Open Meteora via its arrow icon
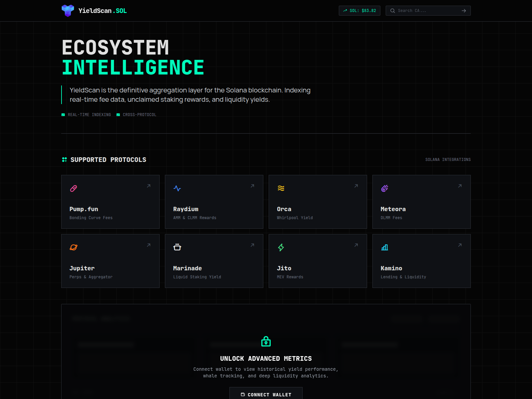The height and width of the screenshot is (399, 532). point(460,186)
